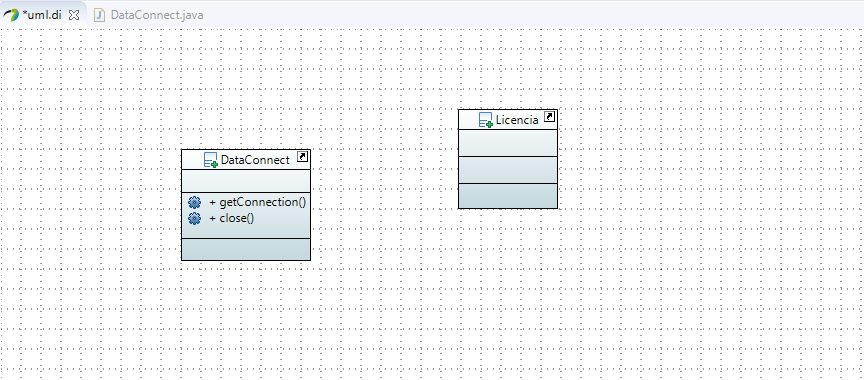Select the Licencia bottom compartment
The height and width of the screenshot is (380, 864).
pyautogui.click(x=508, y=196)
